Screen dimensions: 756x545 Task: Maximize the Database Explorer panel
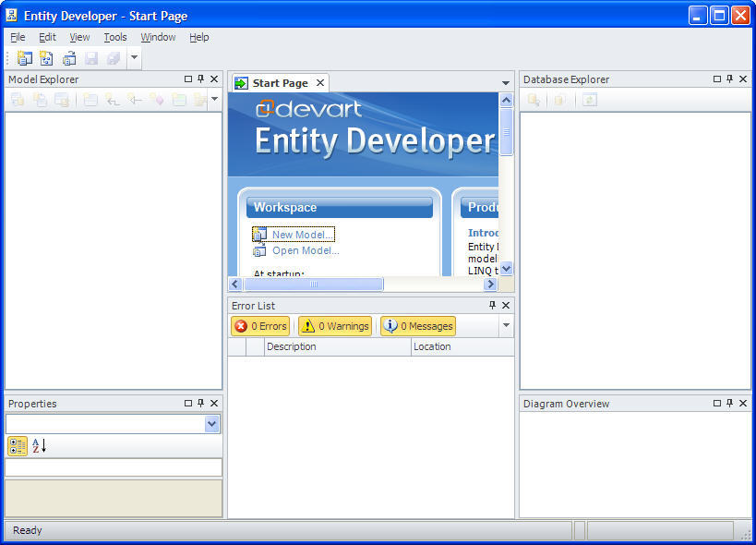coord(717,79)
